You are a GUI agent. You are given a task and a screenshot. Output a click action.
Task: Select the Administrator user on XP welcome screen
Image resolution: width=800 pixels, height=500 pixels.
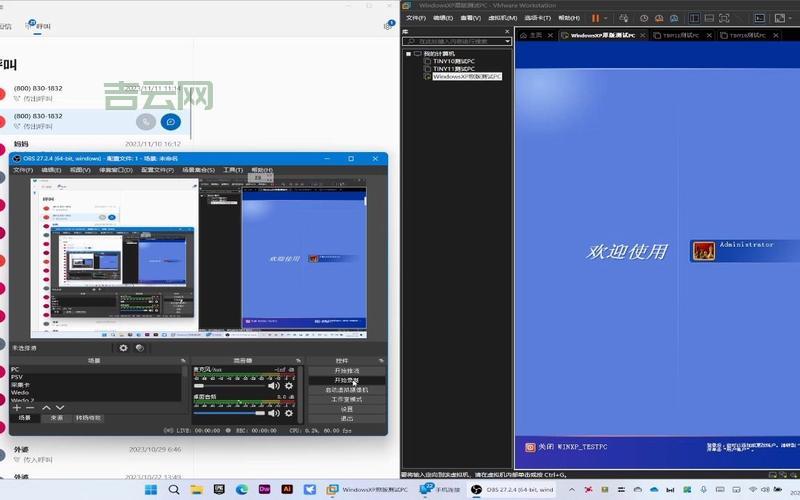743,251
